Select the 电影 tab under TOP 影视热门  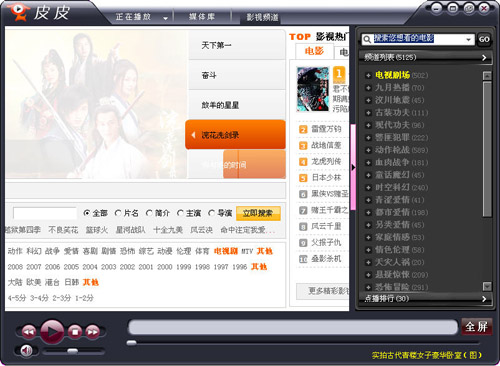[314, 51]
